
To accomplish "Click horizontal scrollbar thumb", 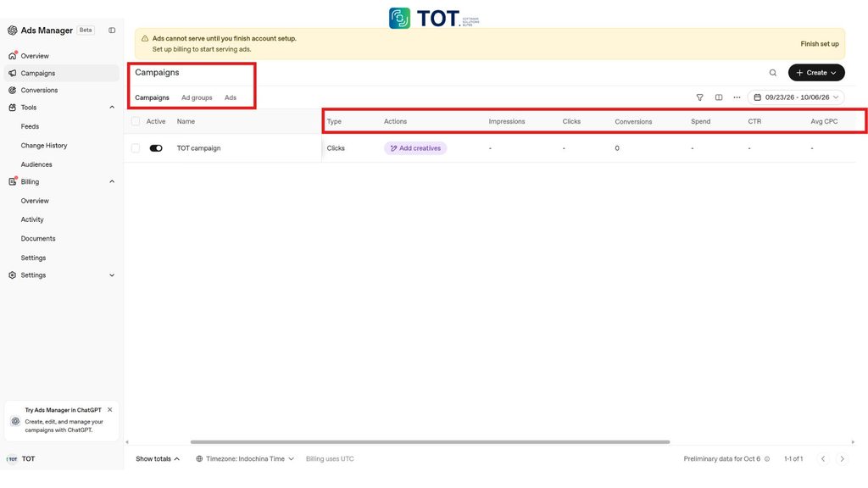I will pyautogui.click(x=430, y=442).
